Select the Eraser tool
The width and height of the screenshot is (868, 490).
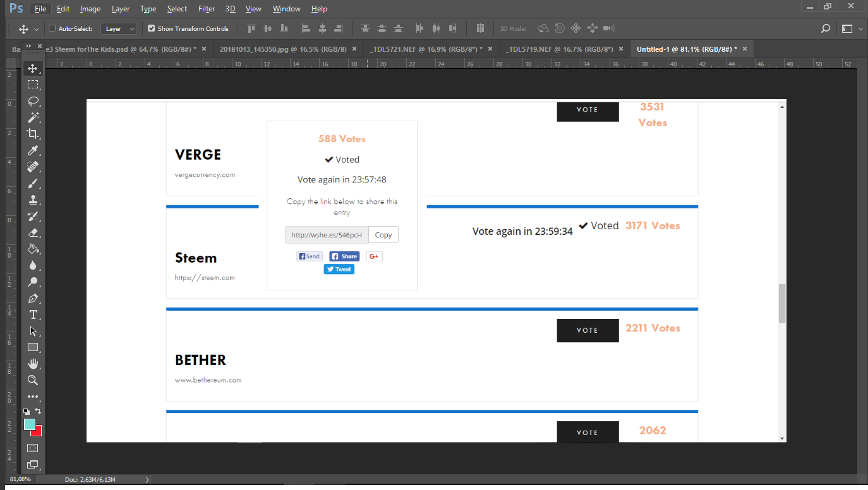33,232
